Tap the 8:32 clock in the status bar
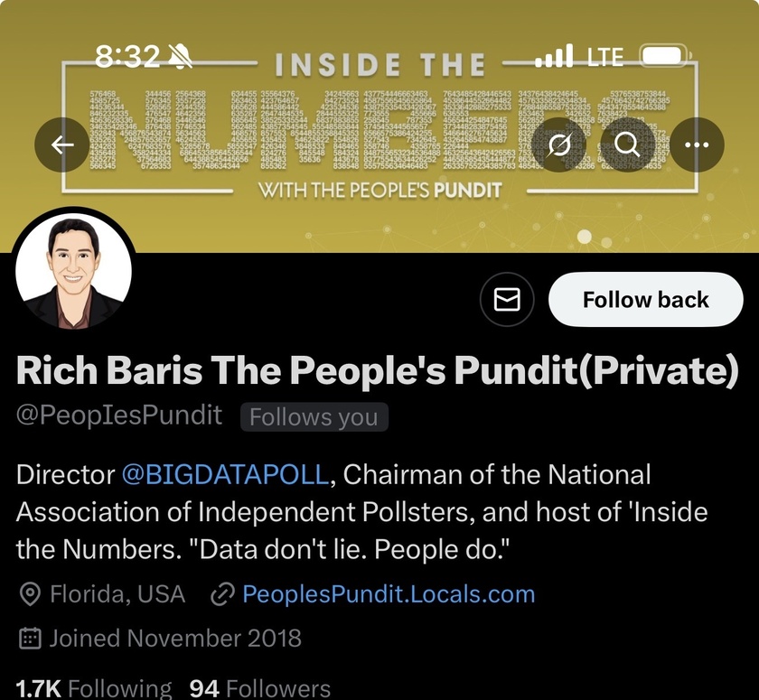 [126, 58]
